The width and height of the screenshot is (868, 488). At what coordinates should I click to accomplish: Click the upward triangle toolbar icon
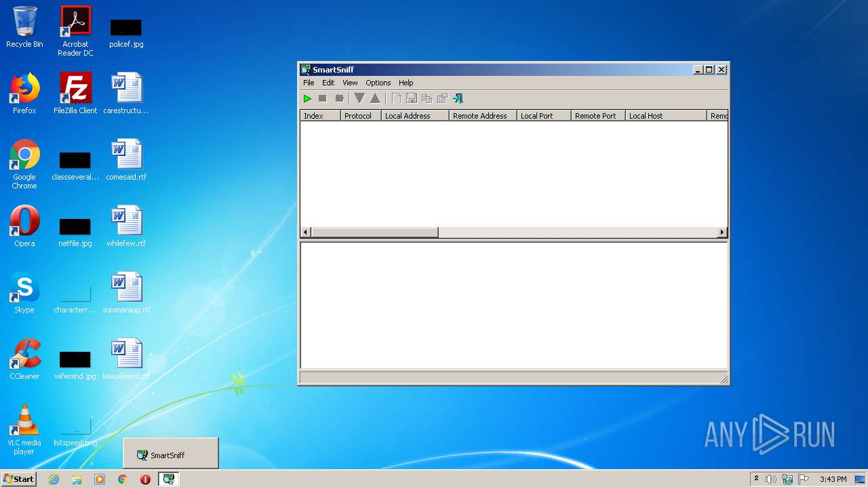point(375,98)
